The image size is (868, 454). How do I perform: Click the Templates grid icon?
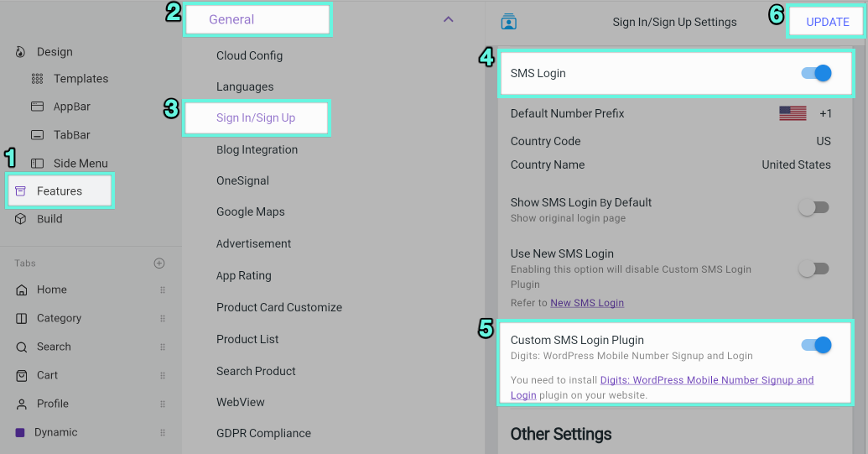[37, 79]
